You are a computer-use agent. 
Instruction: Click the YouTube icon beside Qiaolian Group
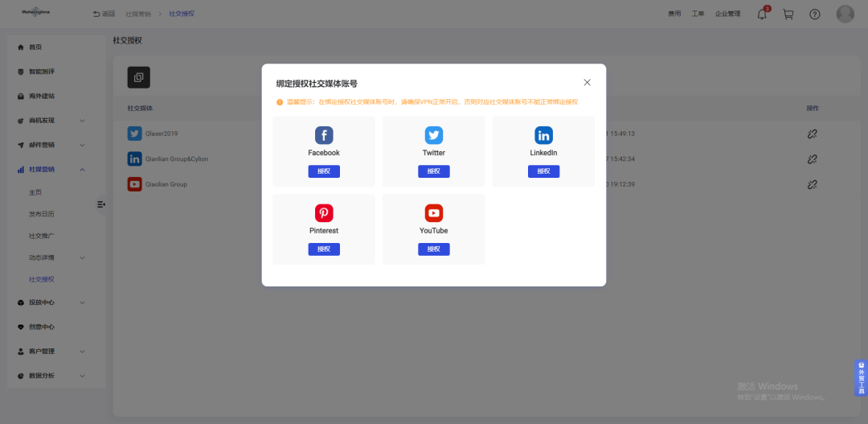pos(134,184)
